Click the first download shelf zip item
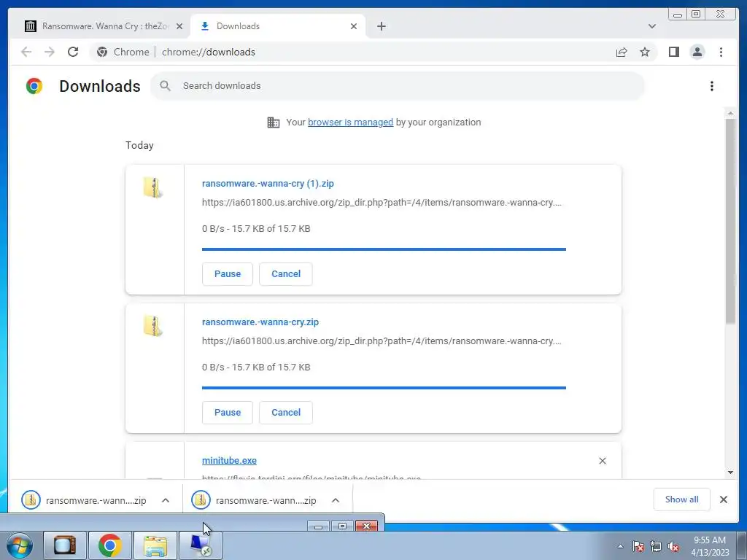The height and width of the screenshot is (560, 747). coord(85,500)
